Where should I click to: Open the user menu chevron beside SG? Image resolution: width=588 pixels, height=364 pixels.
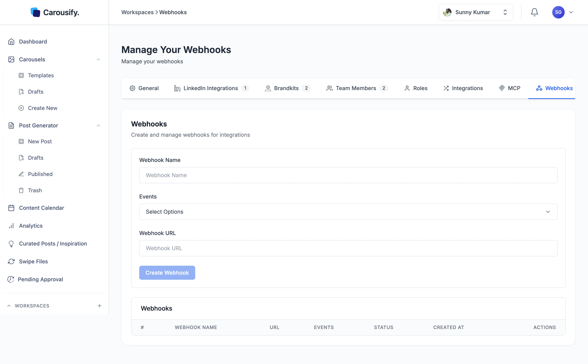click(571, 12)
